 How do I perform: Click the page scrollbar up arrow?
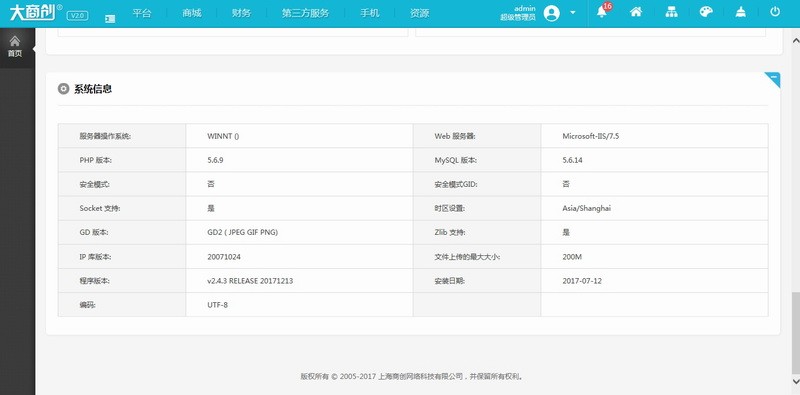795,40
